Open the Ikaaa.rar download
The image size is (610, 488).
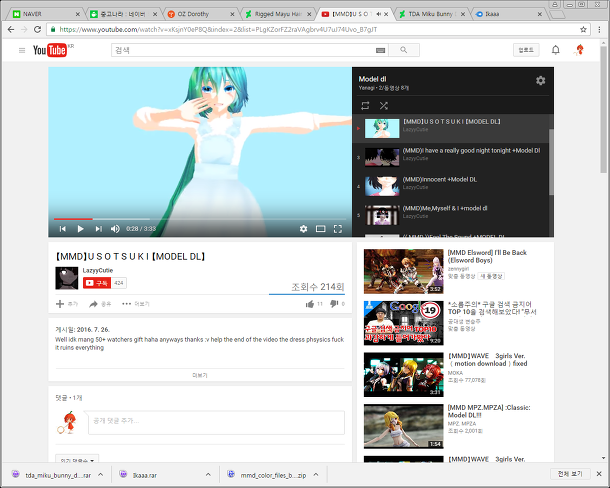point(140,475)
